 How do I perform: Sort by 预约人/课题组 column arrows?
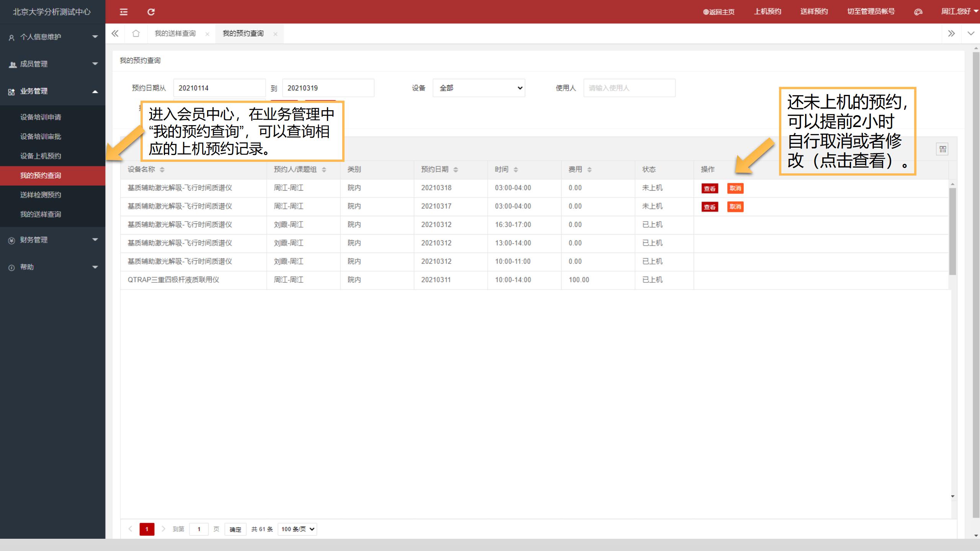tap(324, 170)
